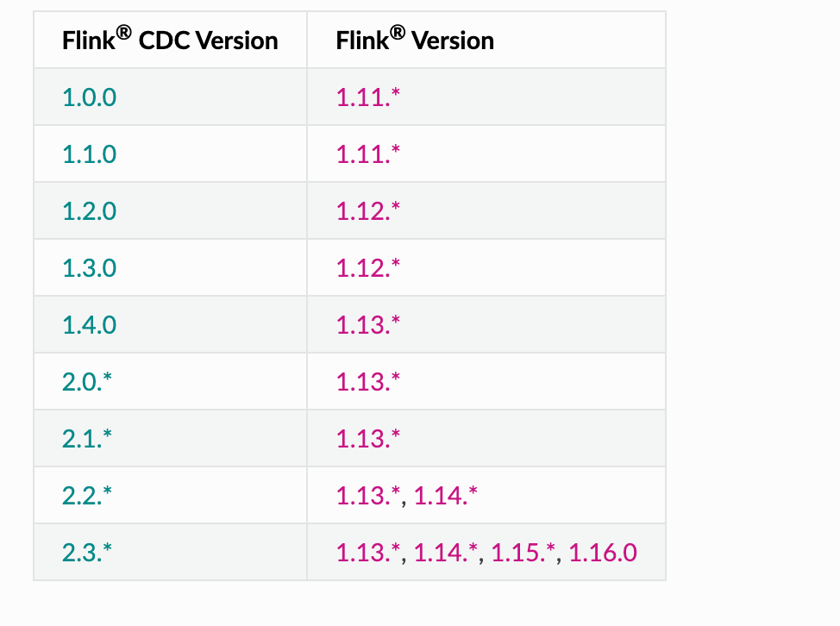
Task: Click the 1.3.0 CDC version link
Action: [x=89, y=268]
